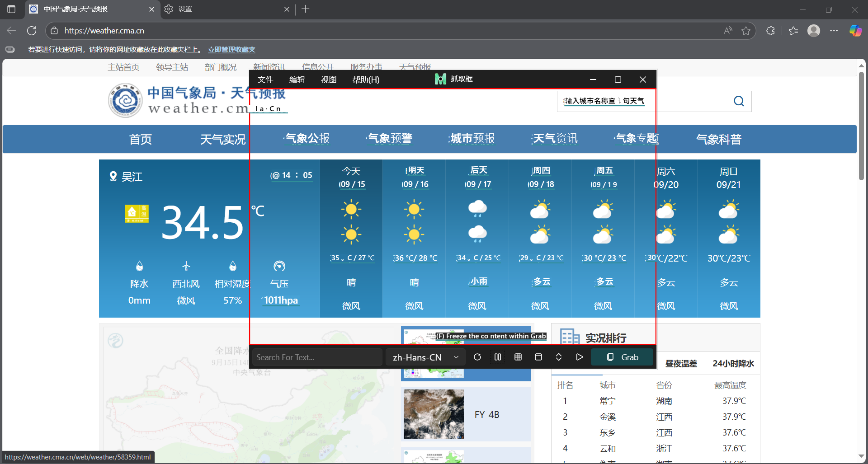Click the Copilot icon in browser toolbar
The image size is (868, 464).
[855, 31]
